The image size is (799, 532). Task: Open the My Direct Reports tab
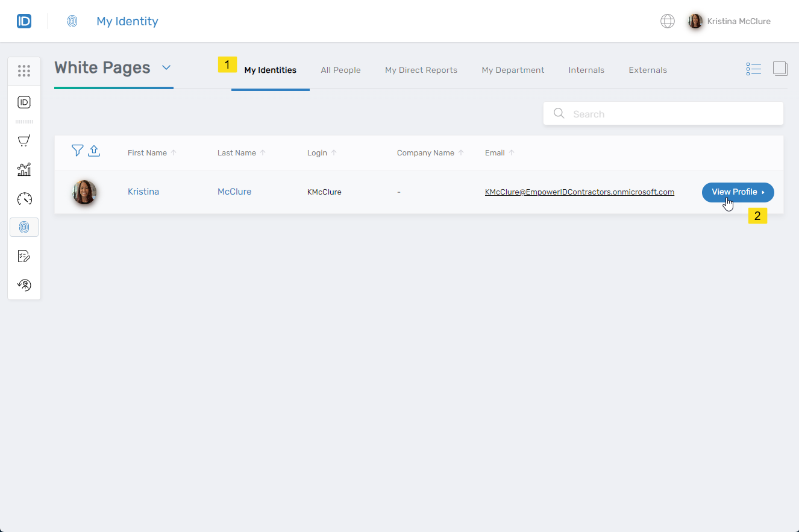[x=421, y=70]
